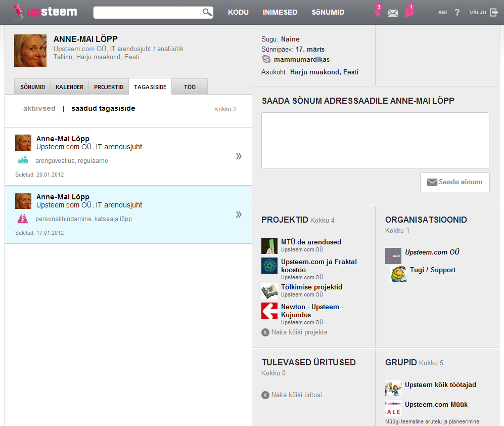Click the logout arrow icon

point(494,12)
